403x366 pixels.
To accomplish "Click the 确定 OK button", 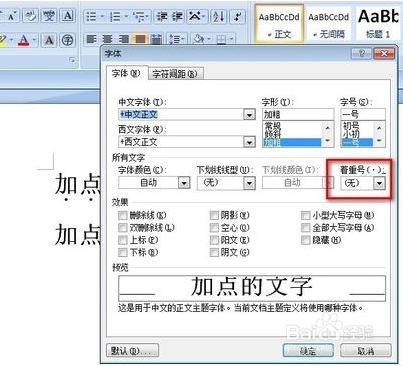I will coord(308,351).
